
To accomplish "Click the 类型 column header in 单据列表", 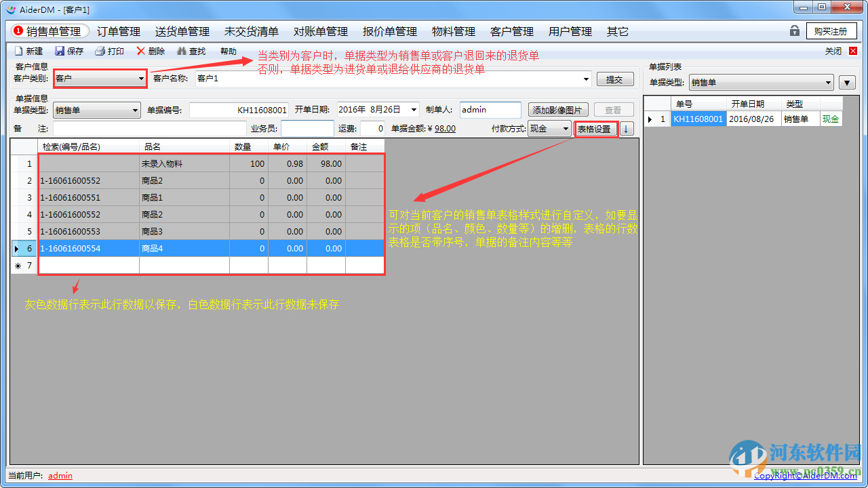I will (x=801, y=104).
